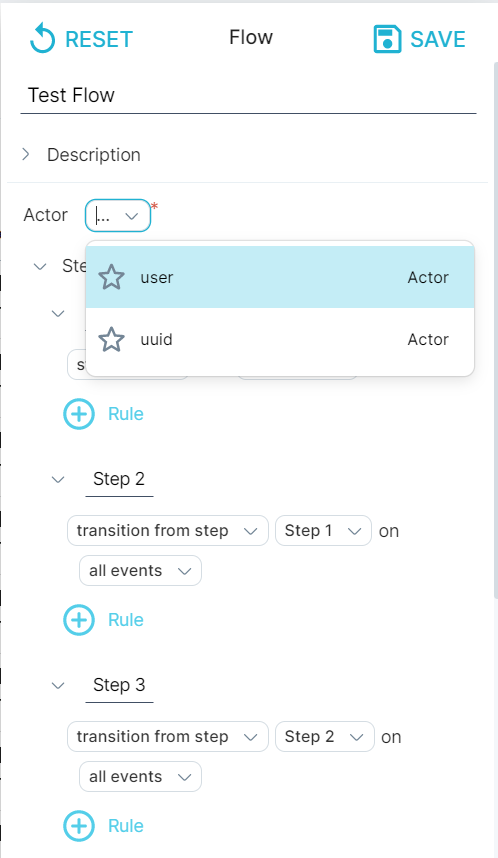Open the Step 1 source dropdown
This screenshot has height=858, width=498.
coord(323,531)
